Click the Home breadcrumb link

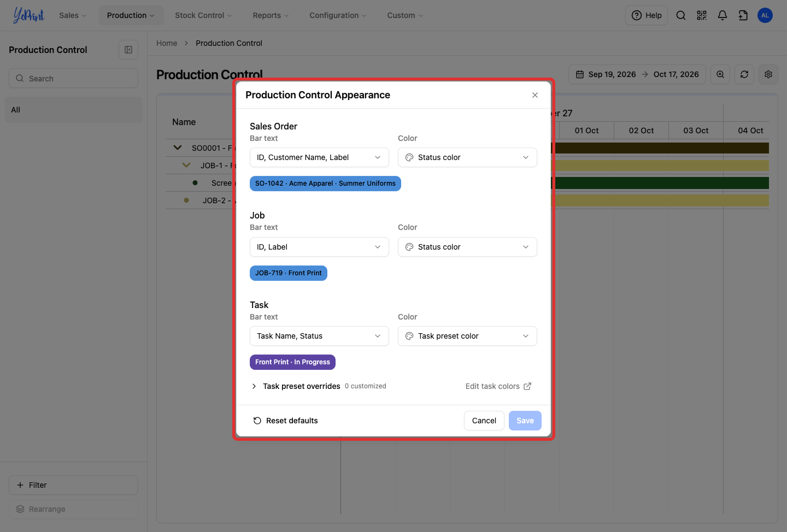tap(167, 43)
